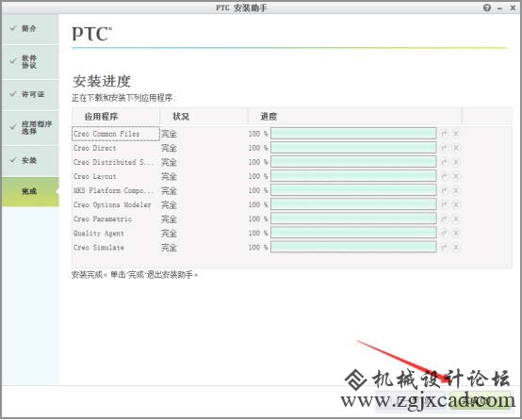Click the retry icon in Creo Simulate row
Image resolution: width=522 pixels, height=420 pixels.
[x=444, y=247]
